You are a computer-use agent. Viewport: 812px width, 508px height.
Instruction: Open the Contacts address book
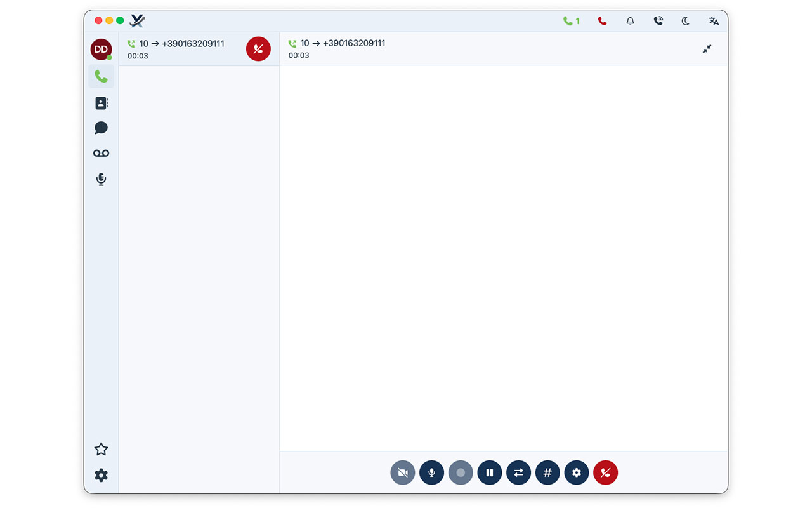[x=101, y=103]
